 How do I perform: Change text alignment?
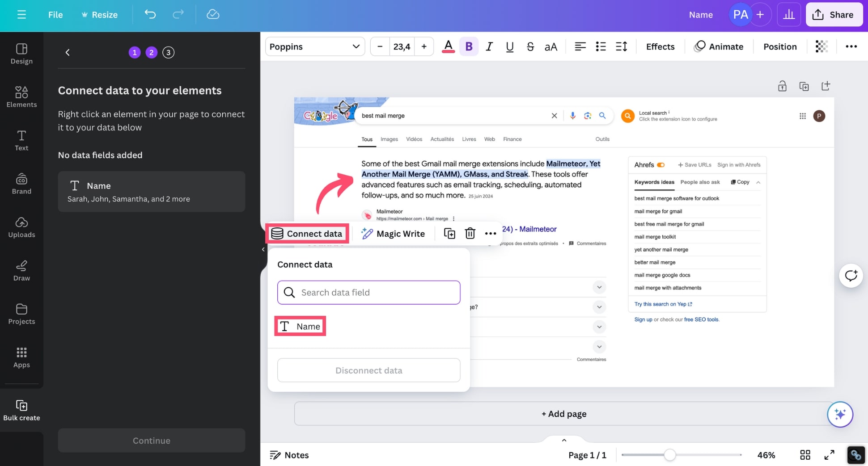[x=580, y=46]
